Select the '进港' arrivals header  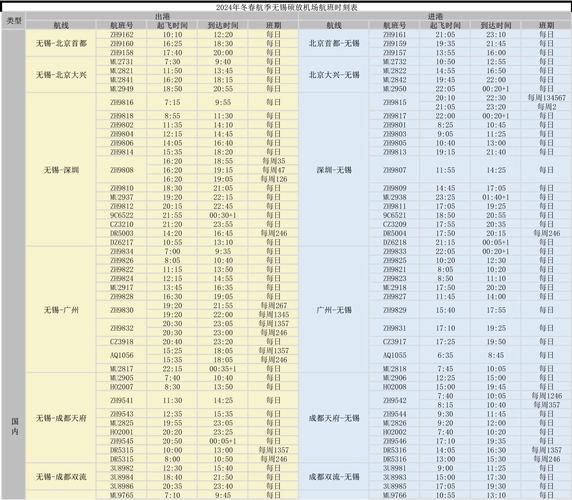pos(435,16)
